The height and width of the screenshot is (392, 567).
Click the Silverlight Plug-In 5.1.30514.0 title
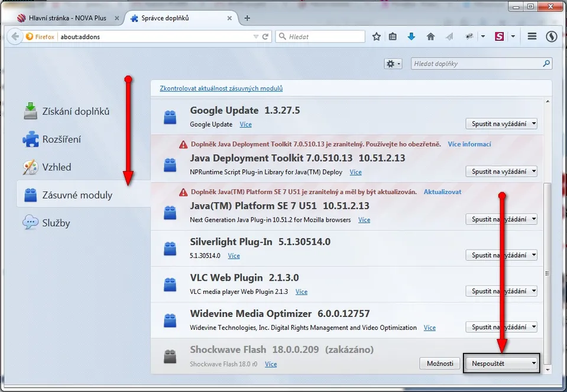(260, 242)
